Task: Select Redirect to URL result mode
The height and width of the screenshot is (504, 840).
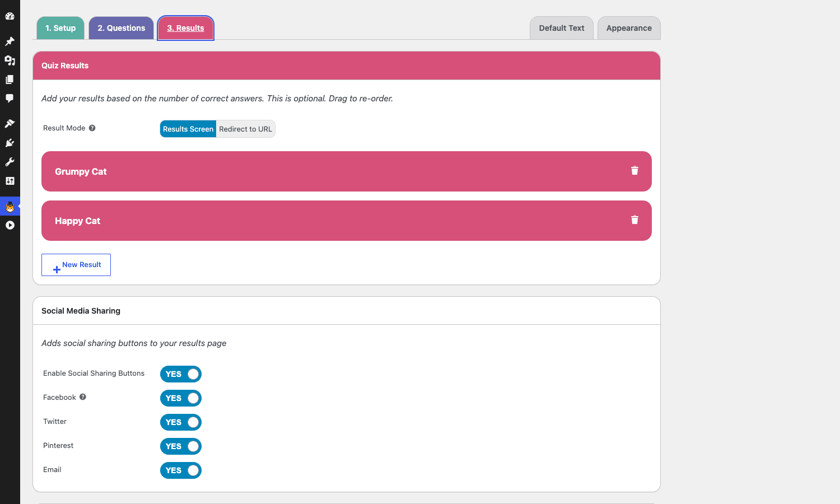Action: pos(246,129)
